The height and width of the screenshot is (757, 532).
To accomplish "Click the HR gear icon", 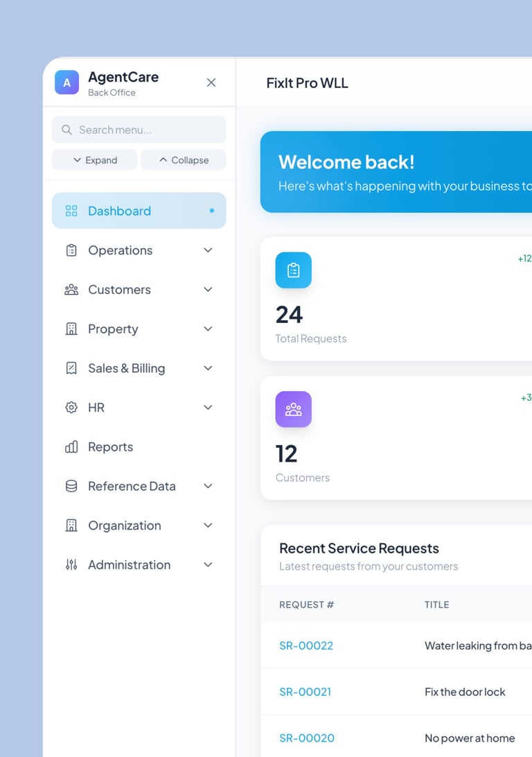I will tap(71, 408).
